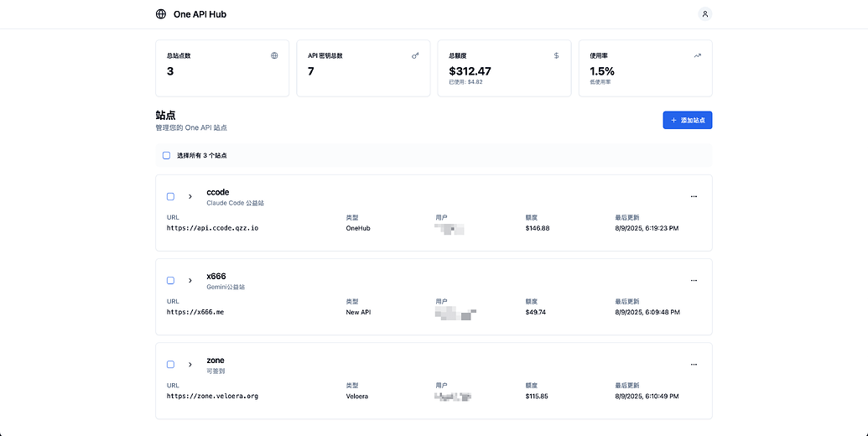Click the One API Hub title

pyautogui.click(x=200, y=14)
